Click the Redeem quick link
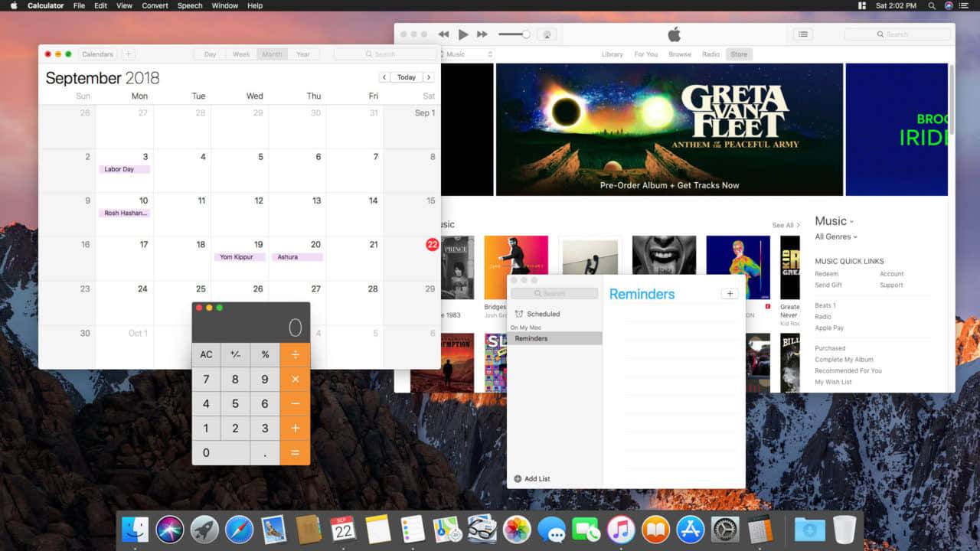This screenshot has width=980, height=551. 827,274
